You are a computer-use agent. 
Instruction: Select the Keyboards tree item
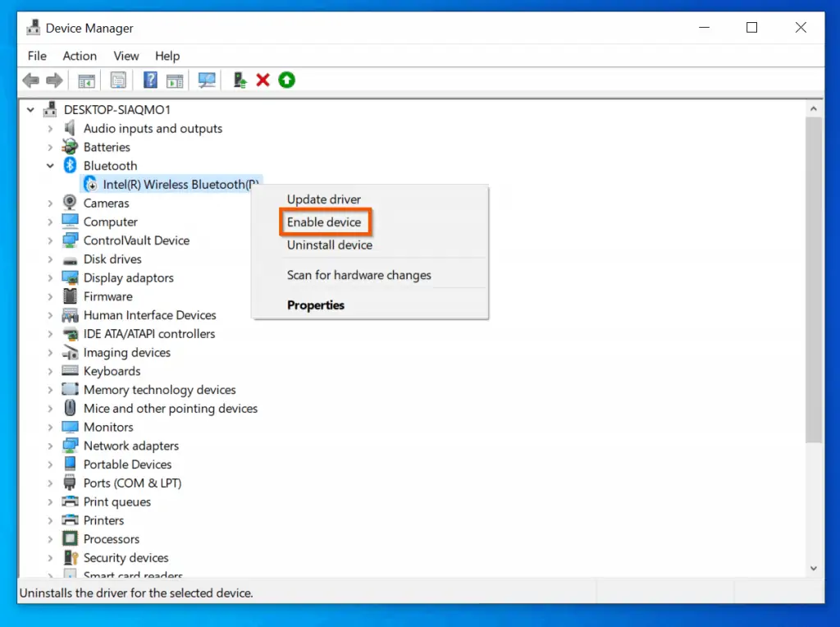[x=112, y=371]
